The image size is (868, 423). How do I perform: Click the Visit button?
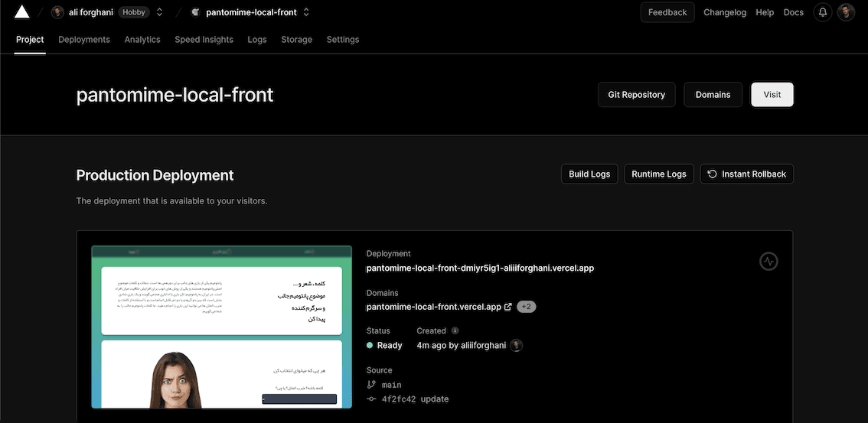tap(772, 95)
